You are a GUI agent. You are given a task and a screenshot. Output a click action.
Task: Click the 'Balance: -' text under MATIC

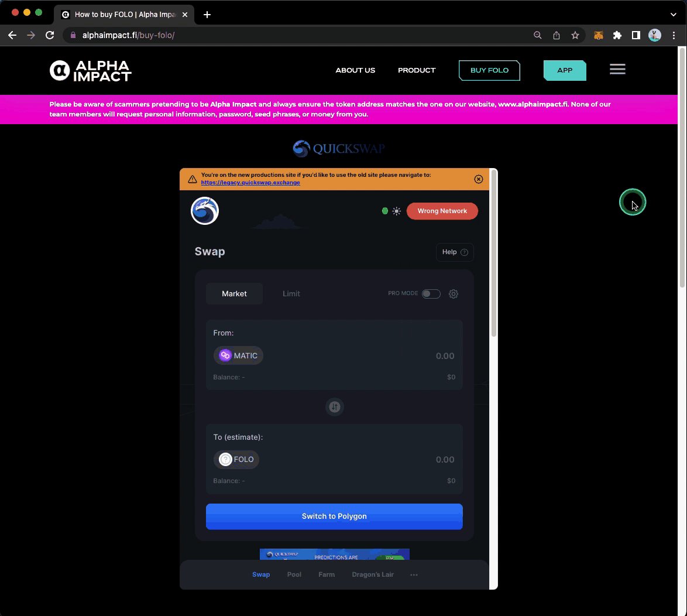229,377
